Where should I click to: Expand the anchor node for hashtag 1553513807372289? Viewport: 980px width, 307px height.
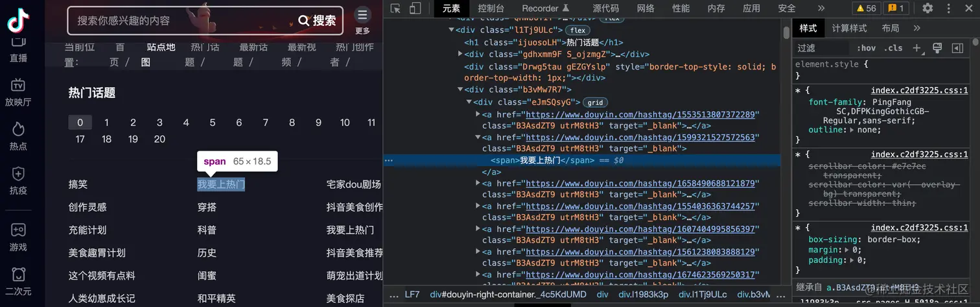pyautogui.click(x=478, y=114)
